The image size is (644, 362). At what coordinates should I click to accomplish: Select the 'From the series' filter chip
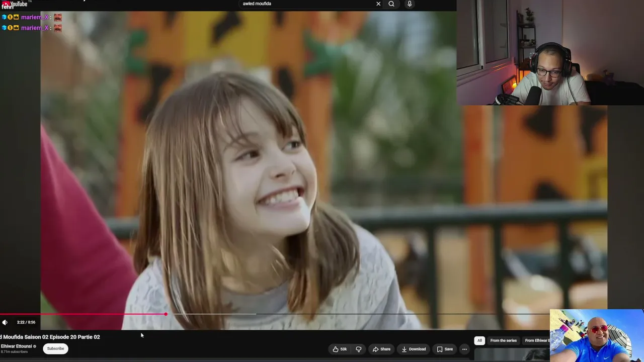(503, 340)
